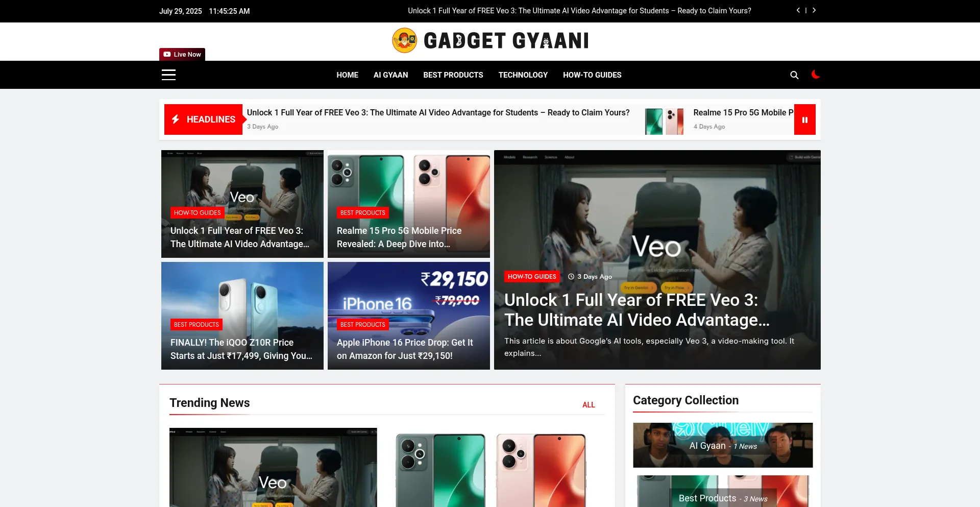Click the July 29, 2025 date text
The width and height of the screenshot is (980, 507).
click(x=180, y=11)
